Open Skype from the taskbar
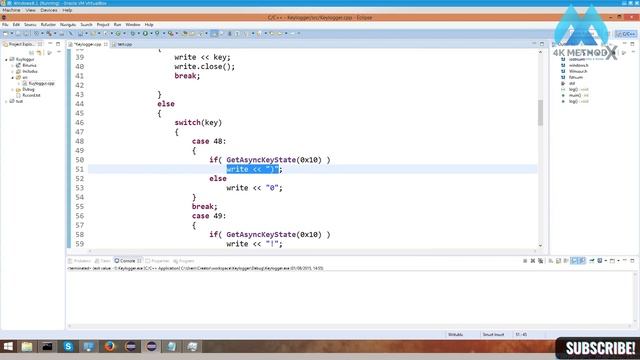The height and width of the screenshot is (360, 640). coord(68,347)
